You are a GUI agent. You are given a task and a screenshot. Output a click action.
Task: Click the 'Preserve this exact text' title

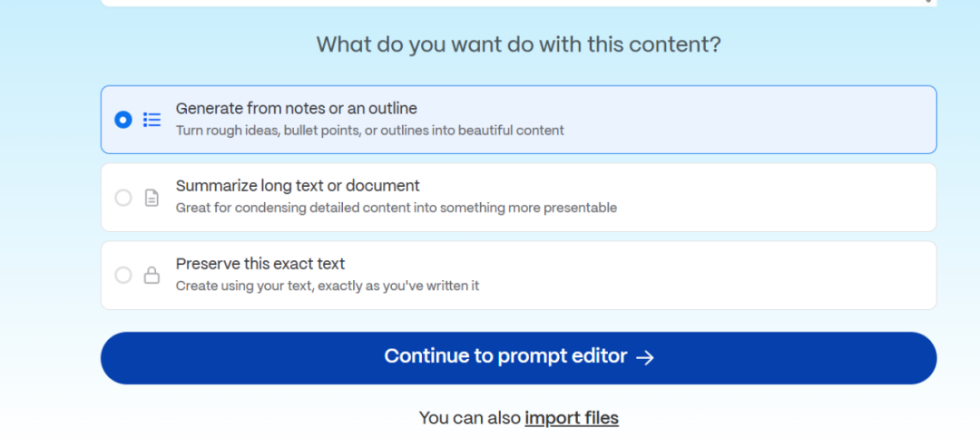(260, 264)
